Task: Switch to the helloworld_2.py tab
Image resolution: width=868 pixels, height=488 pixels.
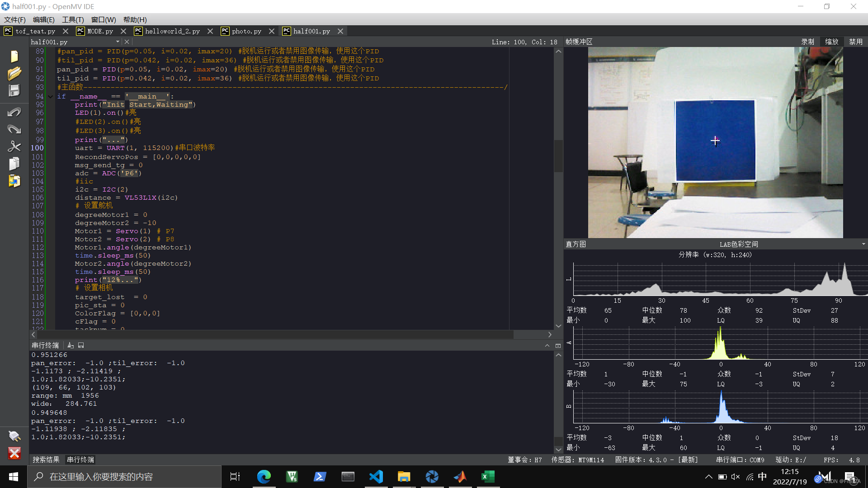Action: [x=172, y=31]
